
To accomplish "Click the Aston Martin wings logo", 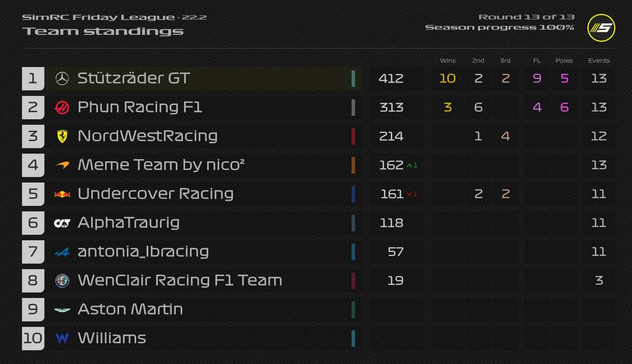I will tap(62, 309).
